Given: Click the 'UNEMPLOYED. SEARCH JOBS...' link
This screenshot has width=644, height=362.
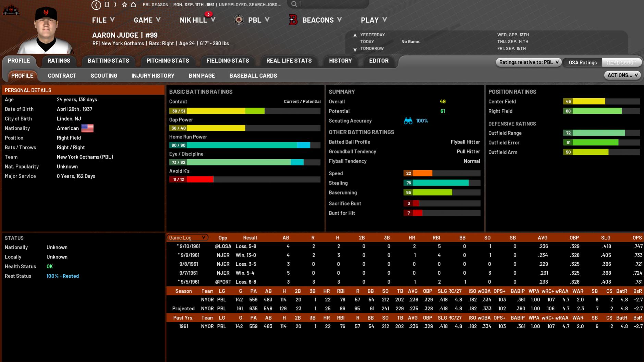Looking at the screenshot, I should pos(250,4).
